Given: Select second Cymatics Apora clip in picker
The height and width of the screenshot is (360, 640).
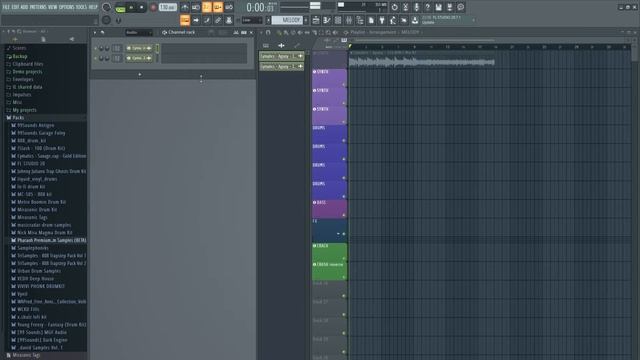Looking at the screenshot, I should pyautogui.click(x=282, y=66).
